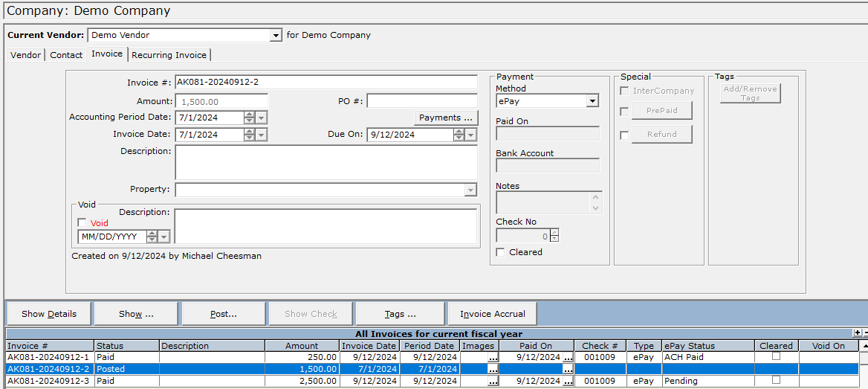868x389 pixels.
Task: Click the Show Details button
Action: pyautogui.click(x=48, y=314)
